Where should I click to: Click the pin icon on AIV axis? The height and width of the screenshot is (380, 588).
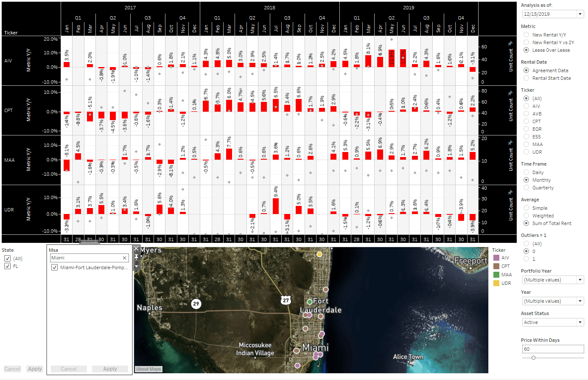[x=510, y=43]
